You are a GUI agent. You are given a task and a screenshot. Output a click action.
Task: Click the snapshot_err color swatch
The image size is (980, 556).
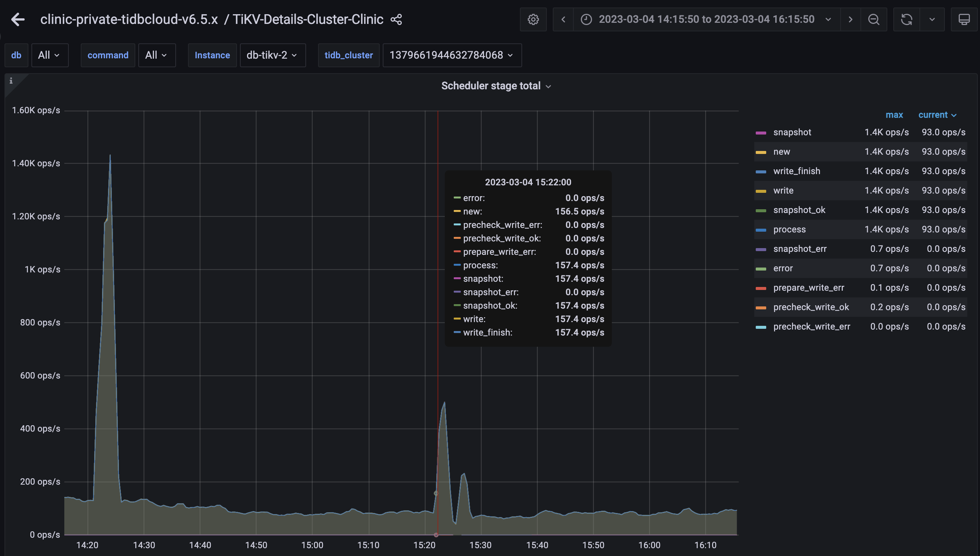click(x=762, y=249)
